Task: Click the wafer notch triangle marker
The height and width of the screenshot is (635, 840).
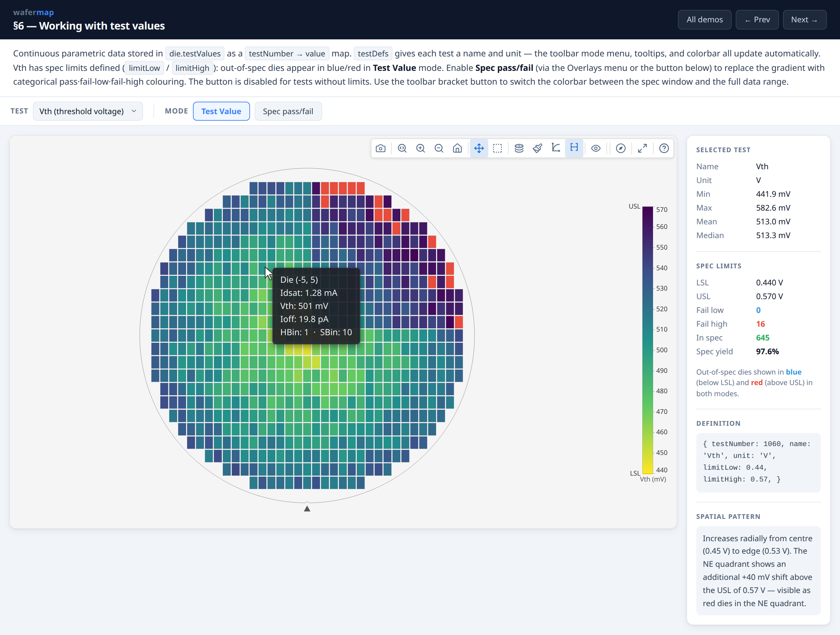Action: pos(307,509)
